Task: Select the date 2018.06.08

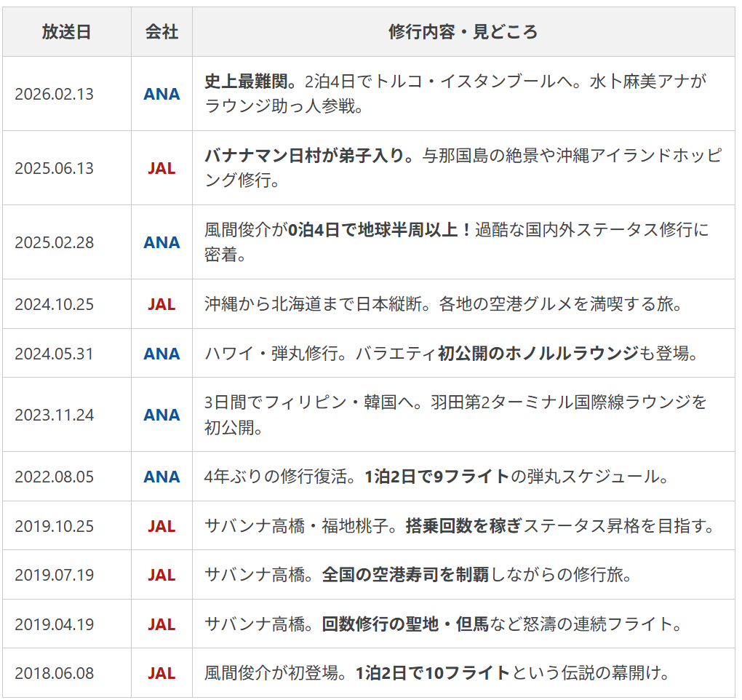Action: coord(55,673)
